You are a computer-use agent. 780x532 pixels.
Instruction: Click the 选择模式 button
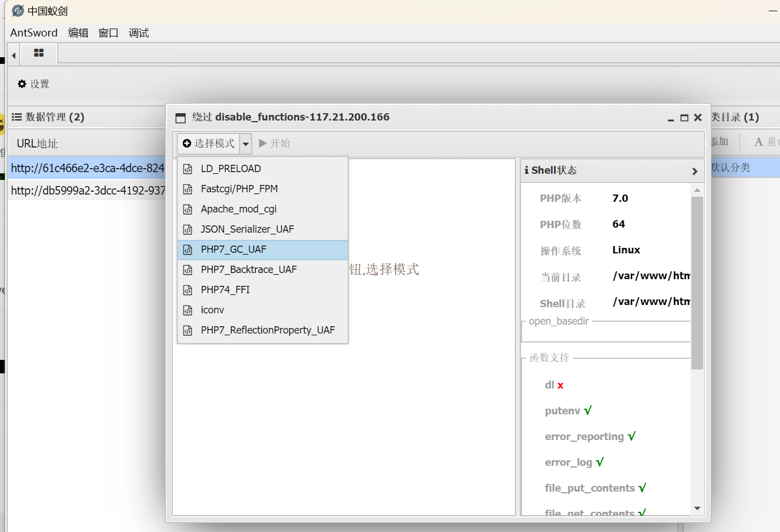click(x=209, y=144)
